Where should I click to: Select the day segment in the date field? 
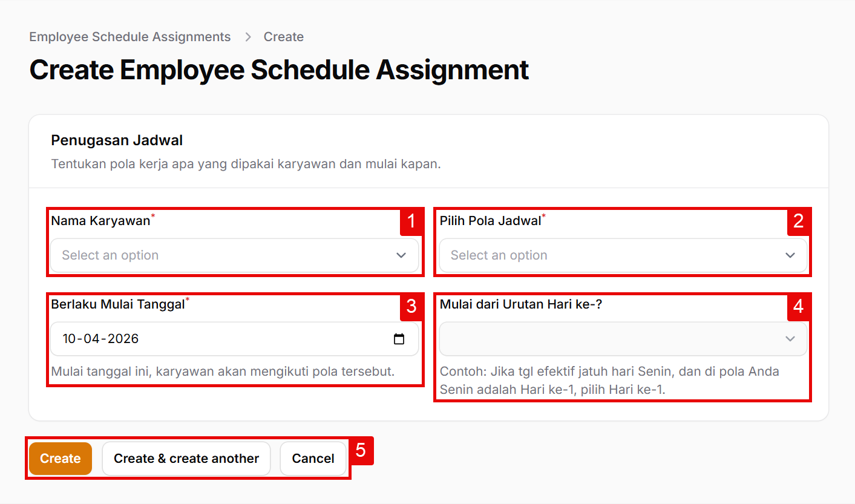pos(70,339)
